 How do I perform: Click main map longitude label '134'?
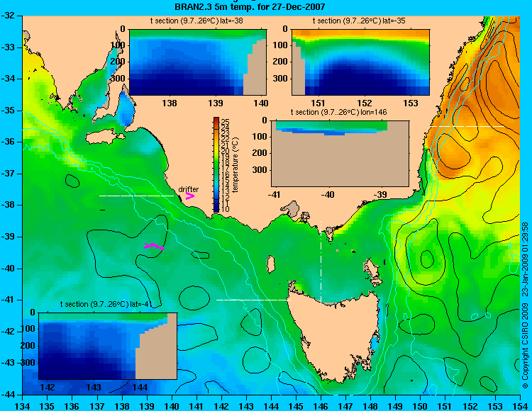(23, 406)
